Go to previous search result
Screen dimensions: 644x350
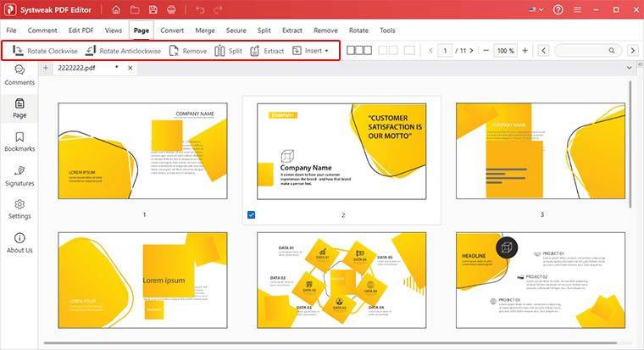pos(544,51)
